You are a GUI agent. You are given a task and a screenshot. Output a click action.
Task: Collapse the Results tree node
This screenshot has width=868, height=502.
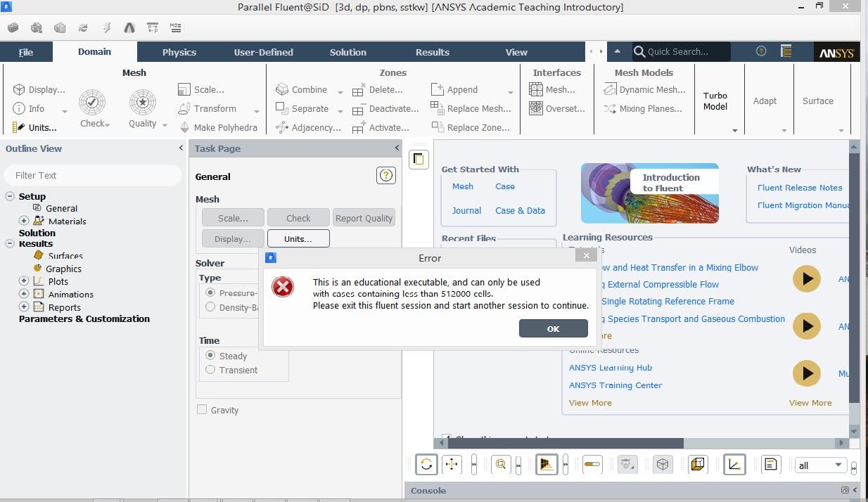pyautogui.click(x=10, y=243)
